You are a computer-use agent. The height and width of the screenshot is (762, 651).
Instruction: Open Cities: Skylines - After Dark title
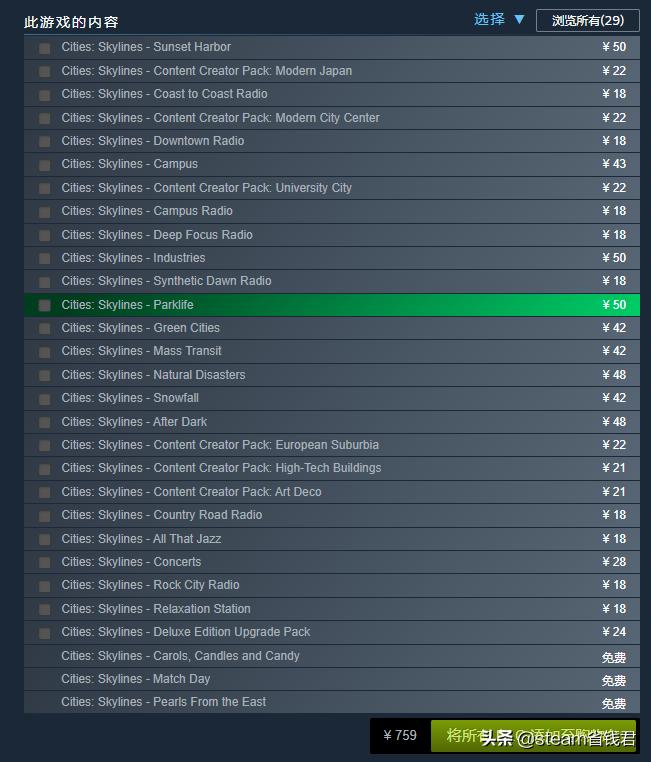[x=134, y=422]
